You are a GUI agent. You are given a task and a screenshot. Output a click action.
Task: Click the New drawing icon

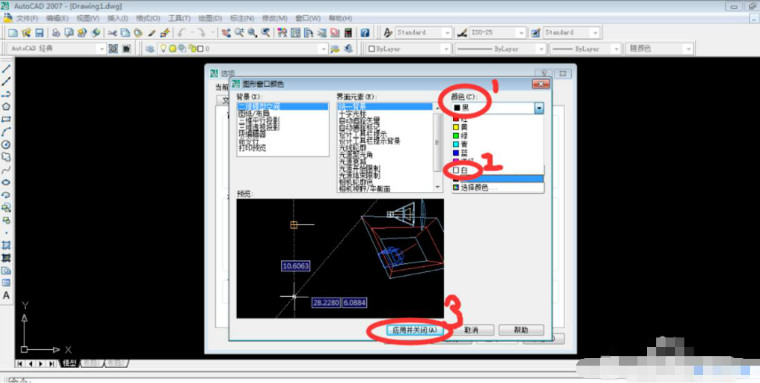click(x=13, y=33)
